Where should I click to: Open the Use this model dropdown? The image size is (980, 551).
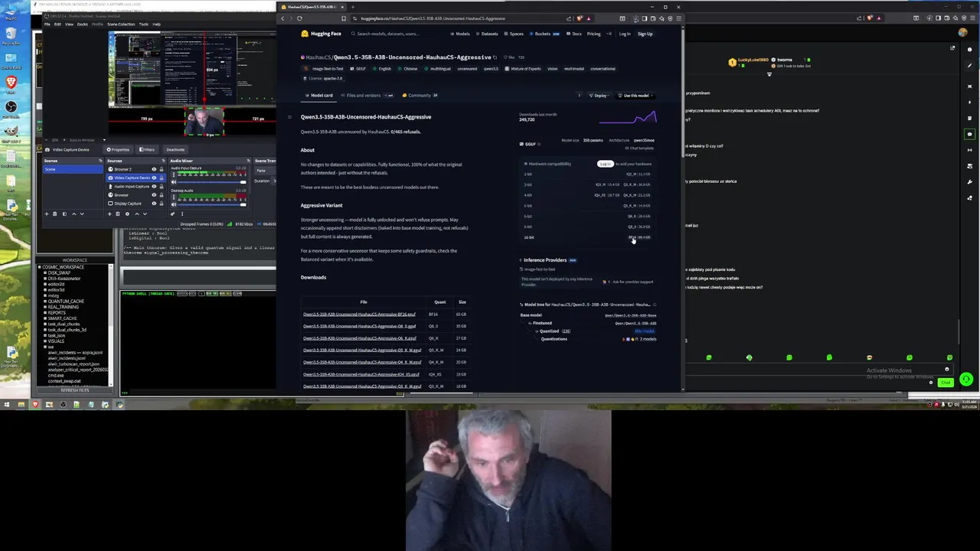pyautogui.click(x=635, y=96)
